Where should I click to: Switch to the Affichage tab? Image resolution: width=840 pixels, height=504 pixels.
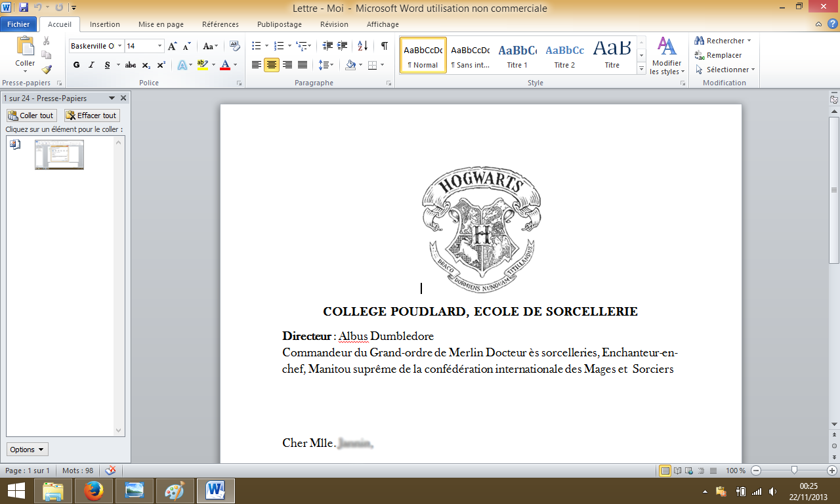point(383,24)
